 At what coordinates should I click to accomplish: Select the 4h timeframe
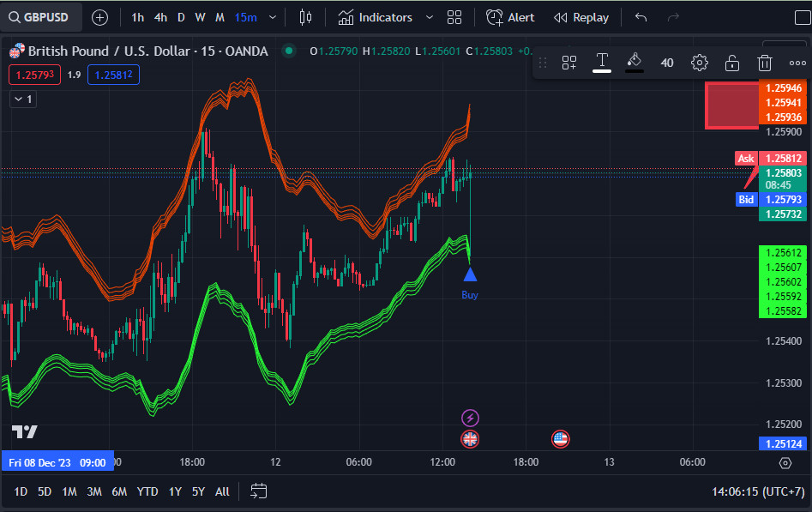(x=160, y=17)
